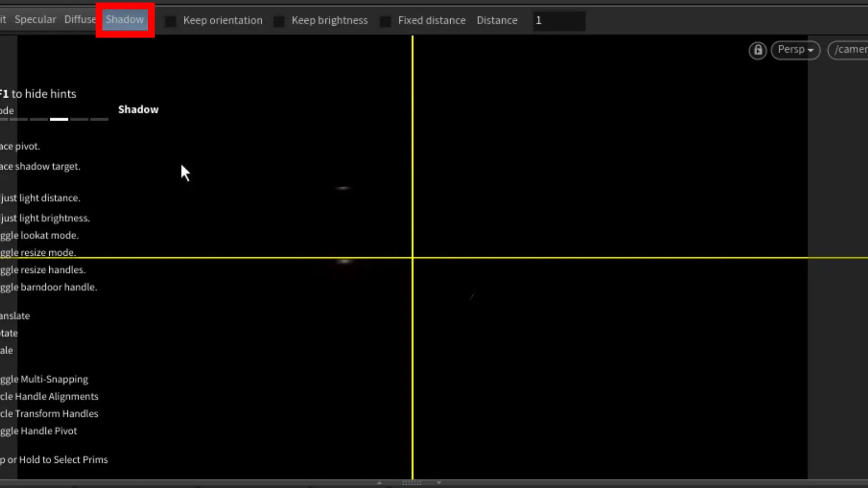The height and width of the screenshot is (488, 868).
Task: Click the Distance value field
Action: 559,21
